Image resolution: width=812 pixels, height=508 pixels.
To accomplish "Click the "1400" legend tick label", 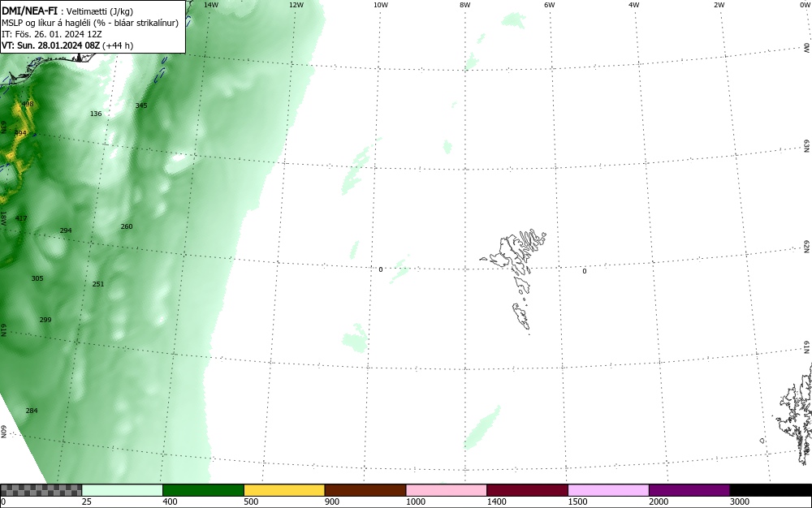I will click(x=497, y=502).
